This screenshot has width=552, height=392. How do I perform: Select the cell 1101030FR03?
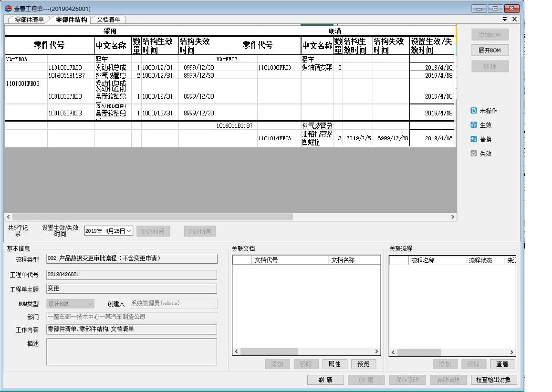click(279, 67)
